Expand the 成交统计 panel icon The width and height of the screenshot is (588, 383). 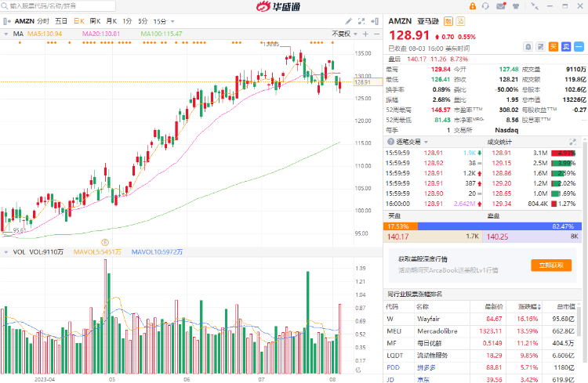572,142
